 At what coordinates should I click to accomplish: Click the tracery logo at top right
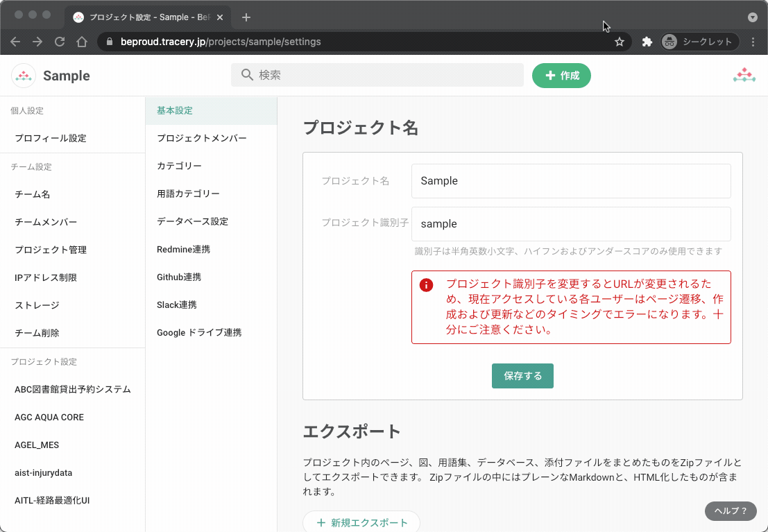[744, 74]
